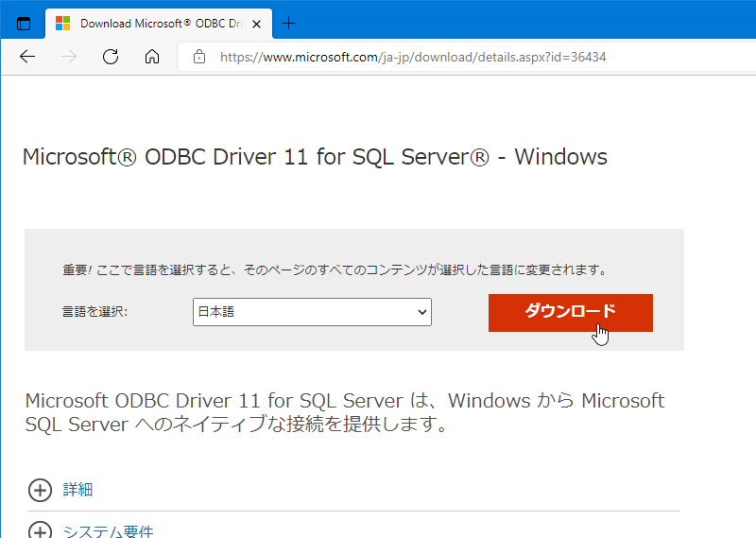Select the Download Microsoft ODBC Driver tab
This screenshot has height=538, width=756.
click(x=156, y=24)
